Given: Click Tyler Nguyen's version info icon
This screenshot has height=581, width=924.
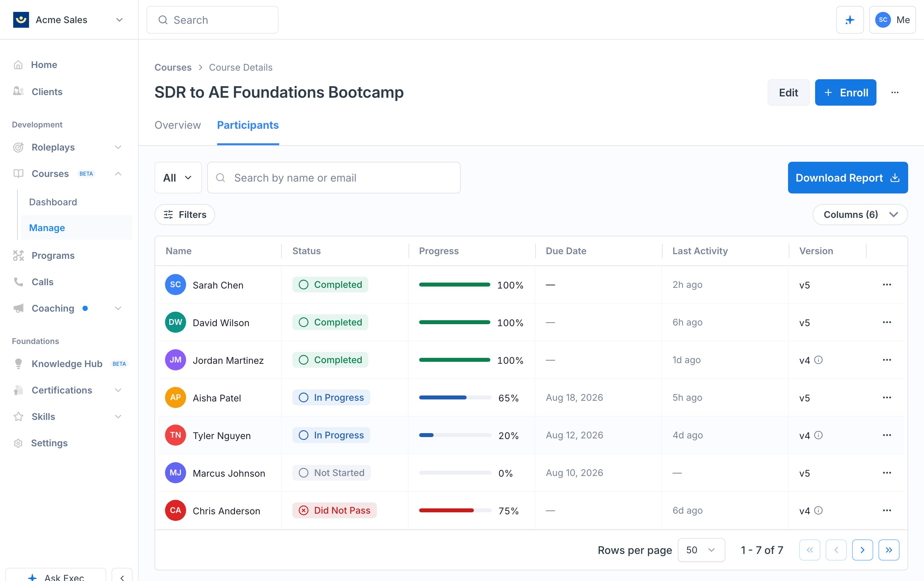Looking at the screenshot, I should click(818, 435).
